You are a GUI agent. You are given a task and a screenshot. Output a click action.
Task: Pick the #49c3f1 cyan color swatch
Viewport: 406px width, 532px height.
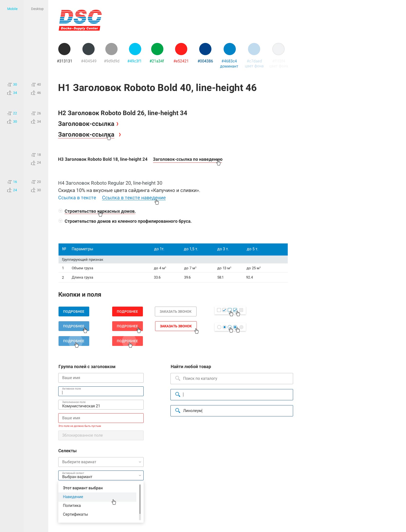tap(135, 49)
